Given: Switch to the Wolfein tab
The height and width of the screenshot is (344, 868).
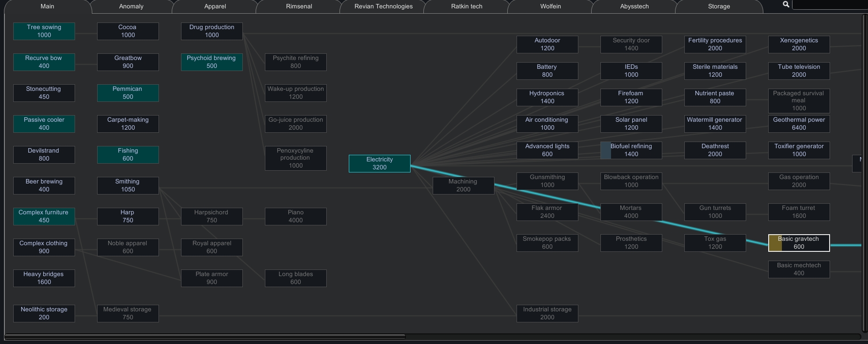Looking at the screenshot, I should [x=551, y=7].
